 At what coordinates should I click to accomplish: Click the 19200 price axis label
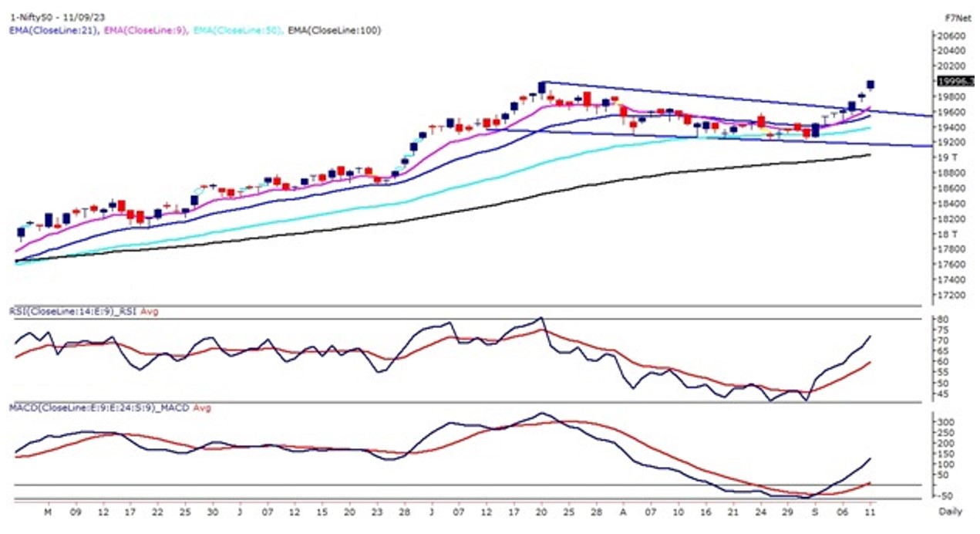[951, 143]
